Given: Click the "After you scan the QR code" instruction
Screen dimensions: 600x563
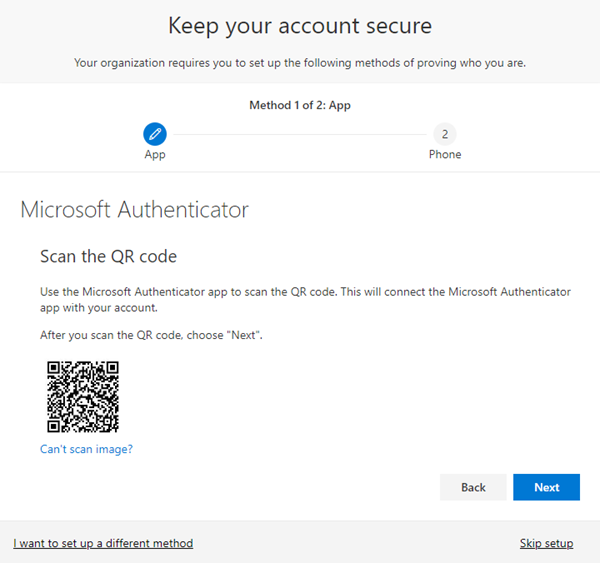Looking at the screenshot, I should tap(151, 335).
